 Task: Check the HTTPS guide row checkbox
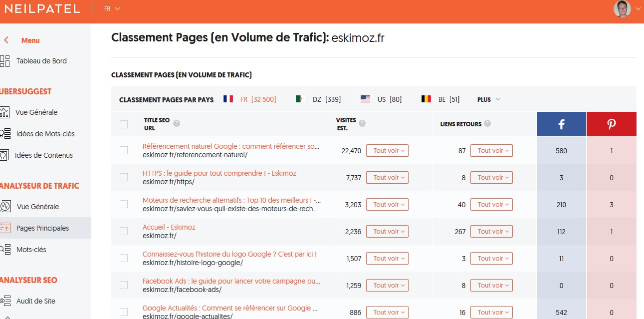124,177
